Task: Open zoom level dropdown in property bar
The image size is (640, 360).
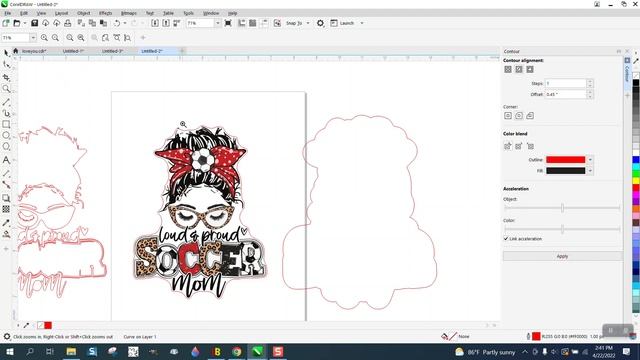Action: (33, 38)
